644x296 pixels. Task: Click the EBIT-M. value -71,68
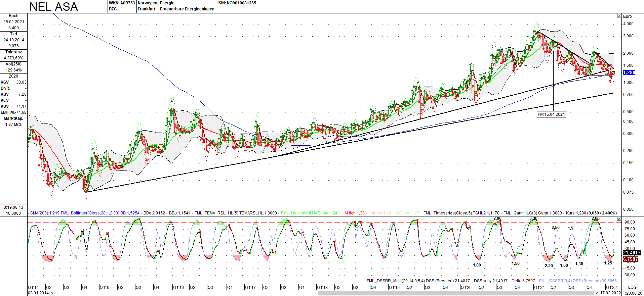[21, 112]
